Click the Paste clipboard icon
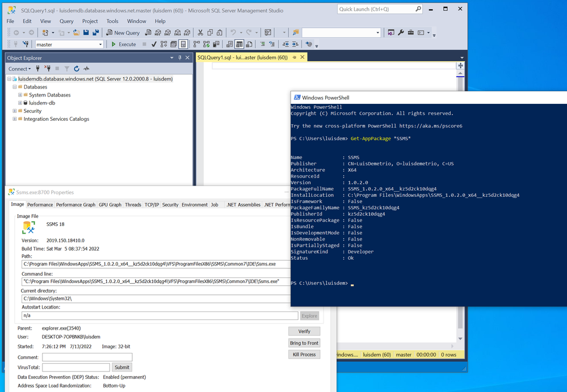This screenshot has height=392, width=567. click(x=220, y=33)
